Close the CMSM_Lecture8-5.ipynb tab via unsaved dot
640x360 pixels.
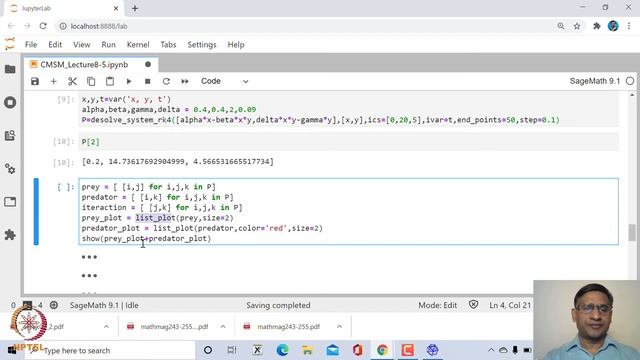tap(148, 64)
